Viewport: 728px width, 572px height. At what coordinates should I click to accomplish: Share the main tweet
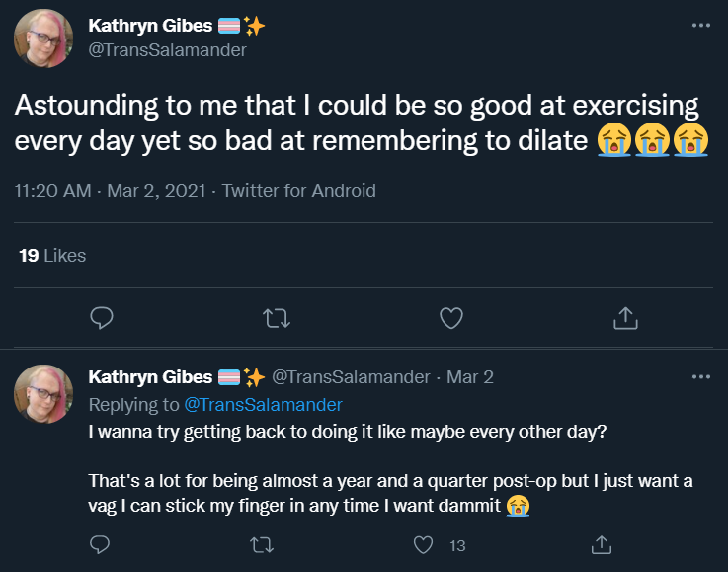tap(625, 318)
